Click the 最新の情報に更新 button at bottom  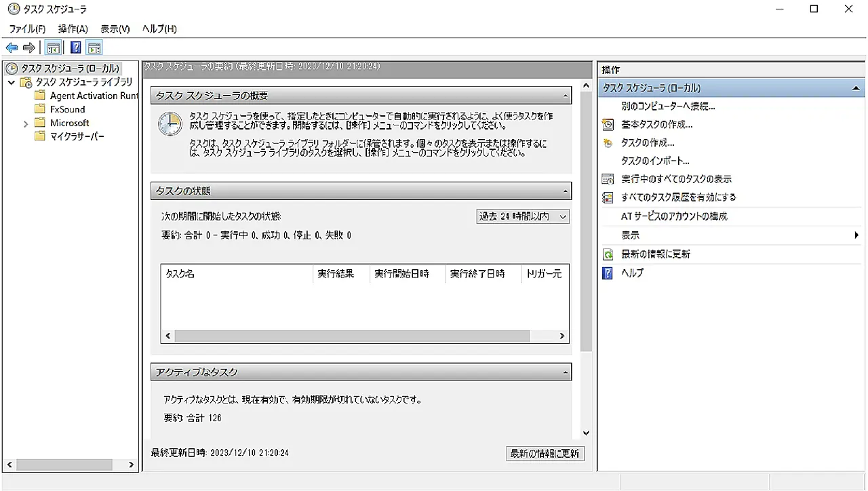(x=545, y=453)
